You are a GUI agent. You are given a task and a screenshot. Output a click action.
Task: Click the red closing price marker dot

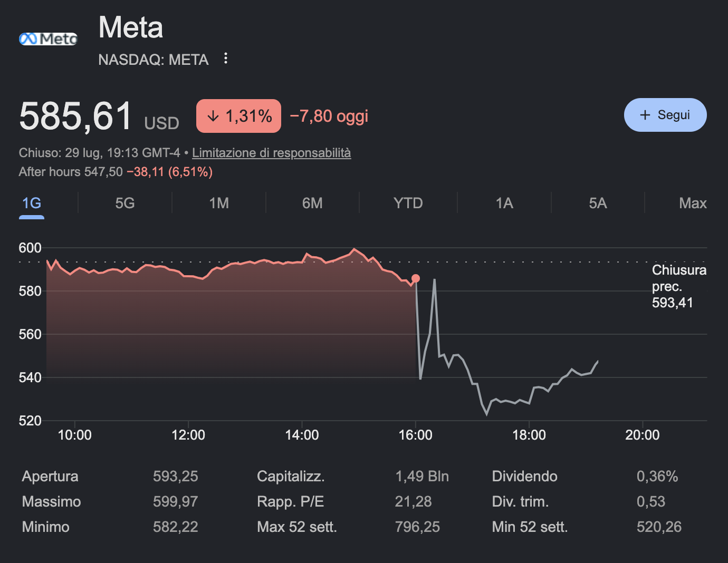pyautogui.click(x=416, y=278)
